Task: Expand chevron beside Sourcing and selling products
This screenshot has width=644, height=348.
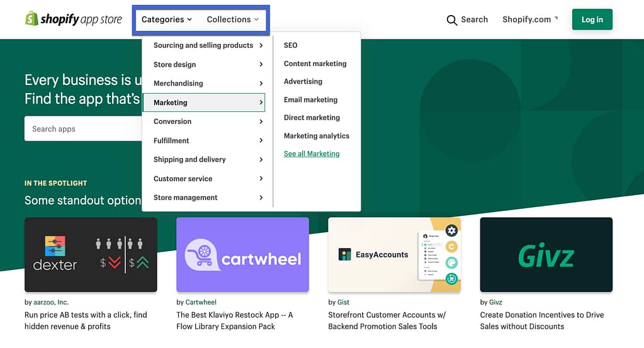Action: (x=261, y=45)
